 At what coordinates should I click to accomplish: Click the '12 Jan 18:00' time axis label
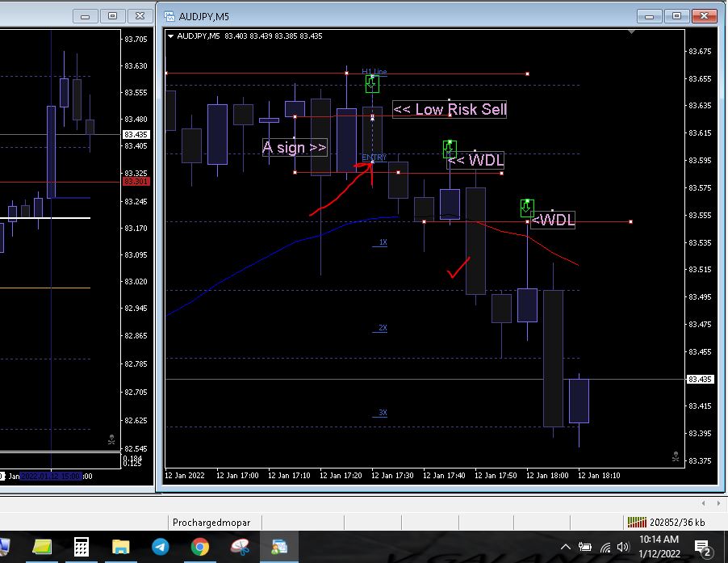point(547,476)
